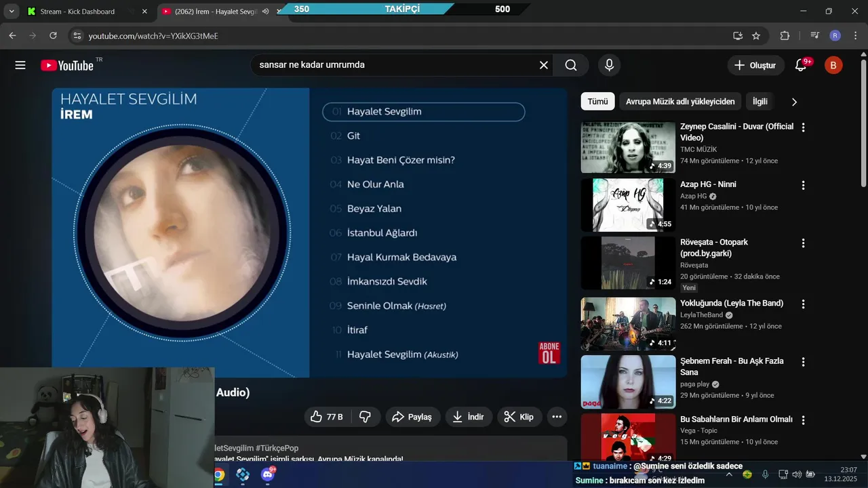Open options for Azap HG - Ninni
The image size is (868, 488).
coord(803,185)
